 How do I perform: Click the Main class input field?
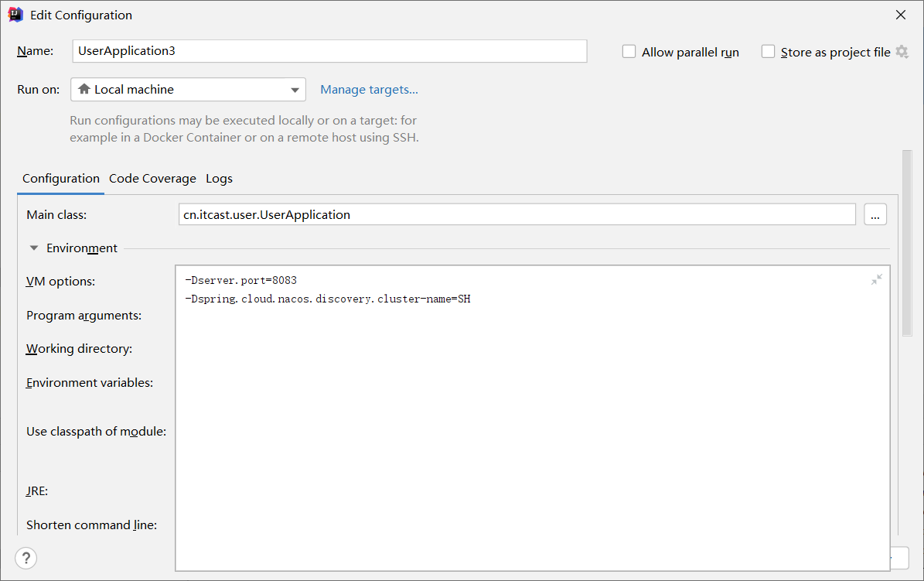click(x=517, y=215)
